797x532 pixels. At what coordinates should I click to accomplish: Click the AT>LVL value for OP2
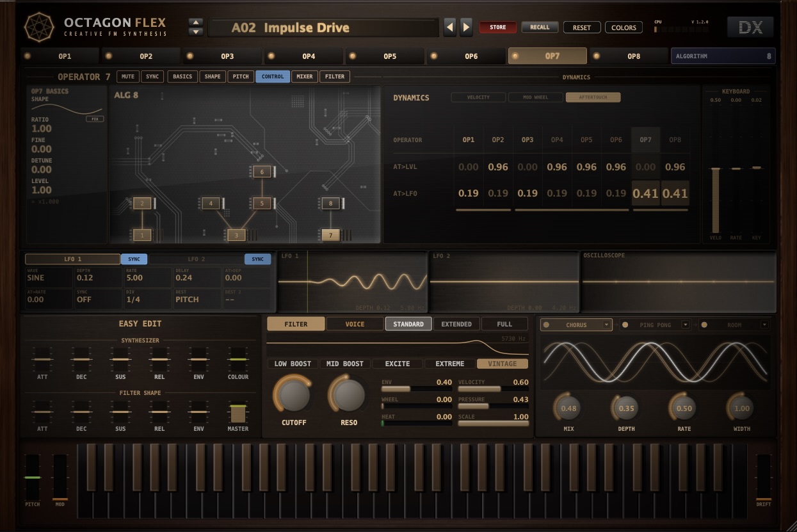(x=498, y=167)
